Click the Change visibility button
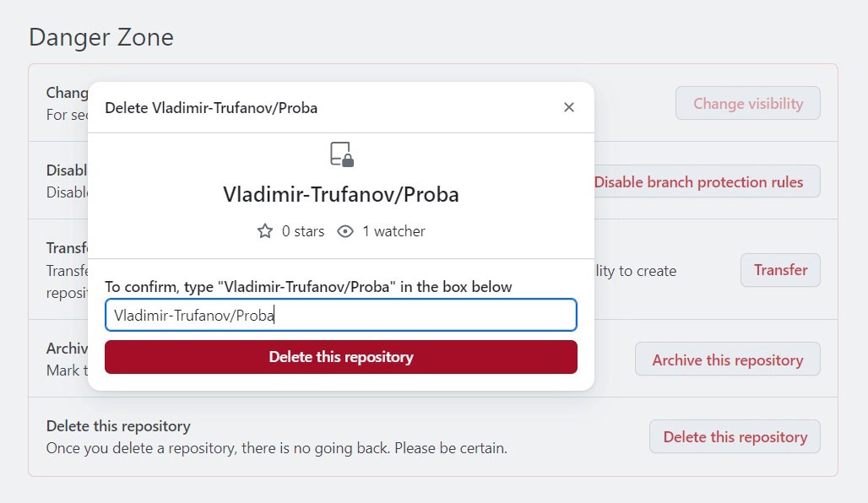Image resolution: width=868 pixels, height=503 pixels. click(x=747, y=102)
